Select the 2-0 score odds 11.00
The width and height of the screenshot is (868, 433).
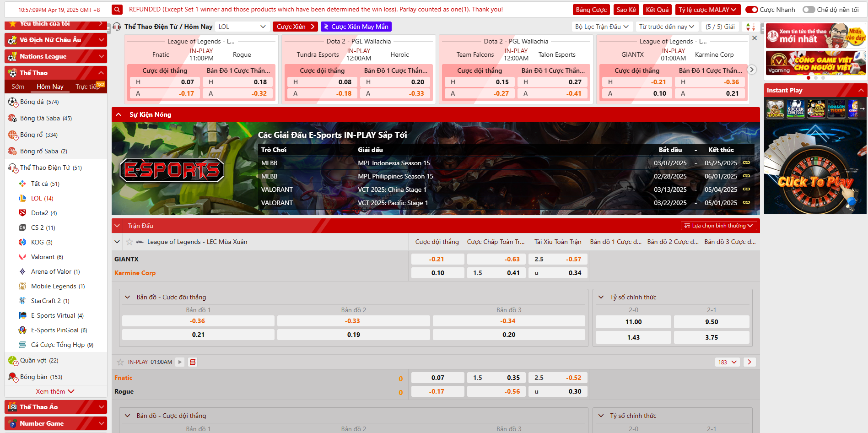tap(633, 322)
